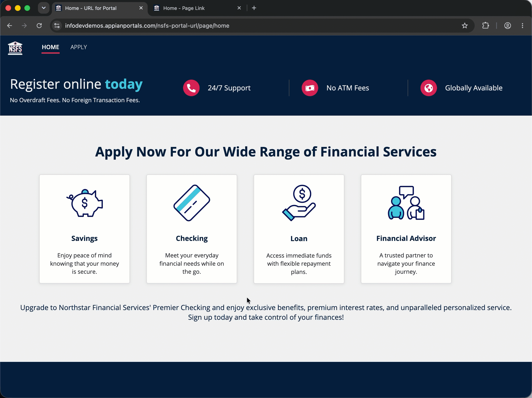Click 'A trusted partner' advisor description
The width and height of the screenshot is (532, 398).
(406, 263)
